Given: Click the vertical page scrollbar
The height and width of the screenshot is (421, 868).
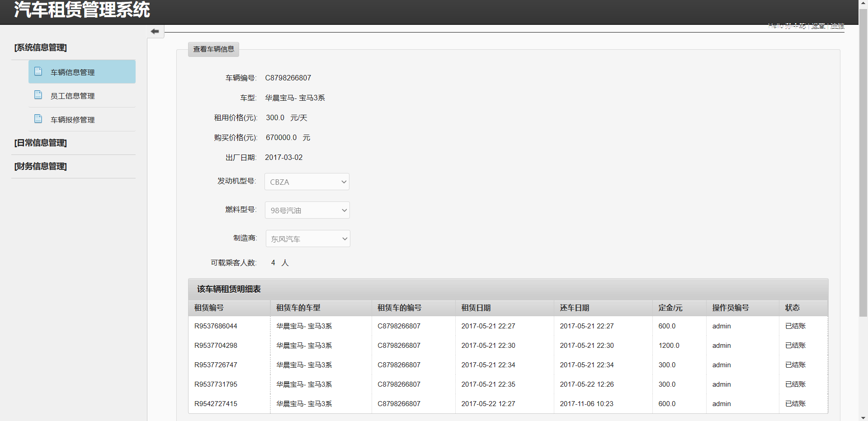Looking at the screenshot, I should point(863,163).
